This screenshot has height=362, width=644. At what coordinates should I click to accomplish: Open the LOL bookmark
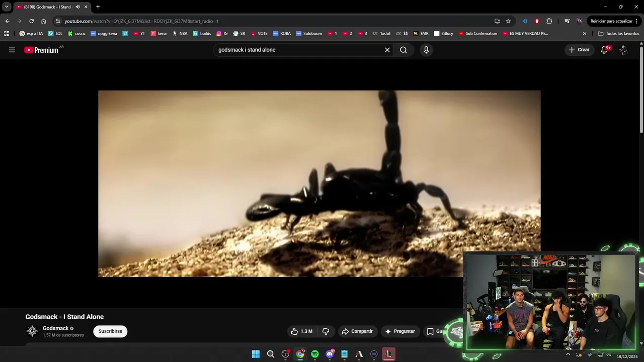pyautogui.click(x=55, y=34)
